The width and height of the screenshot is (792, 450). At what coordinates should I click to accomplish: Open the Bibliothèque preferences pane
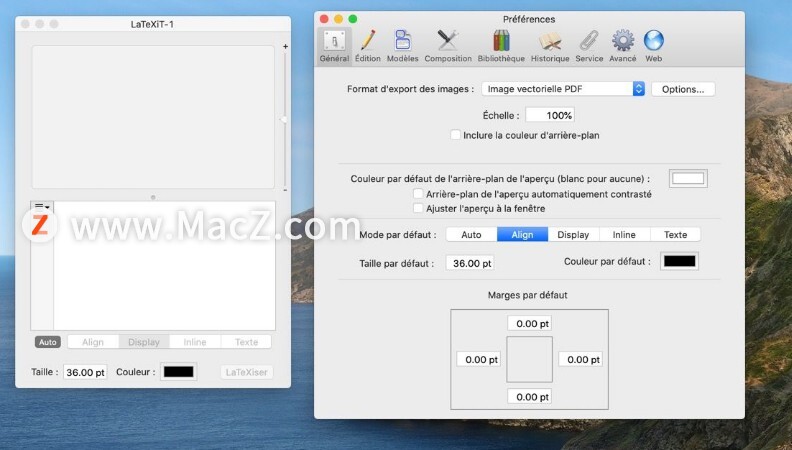(x=501, y=46)
